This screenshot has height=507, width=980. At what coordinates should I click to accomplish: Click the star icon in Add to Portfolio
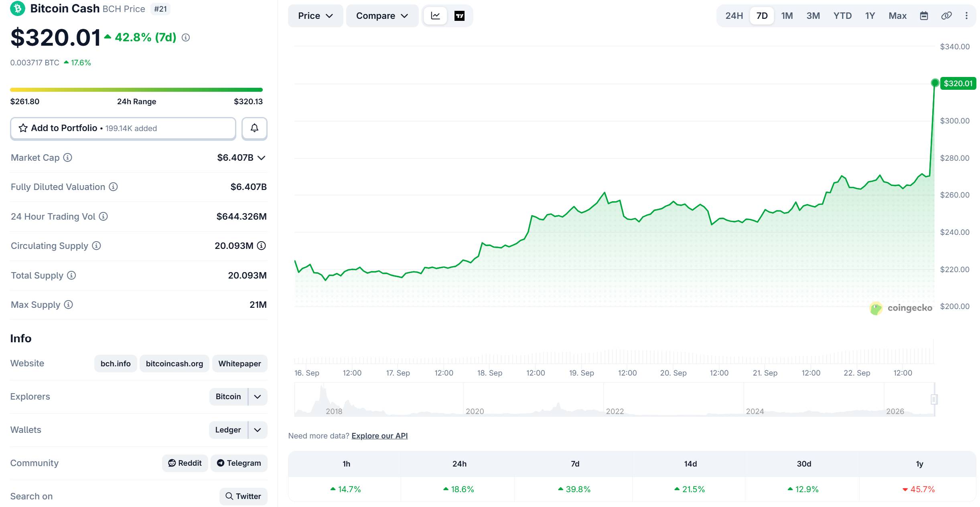[23, 128]
